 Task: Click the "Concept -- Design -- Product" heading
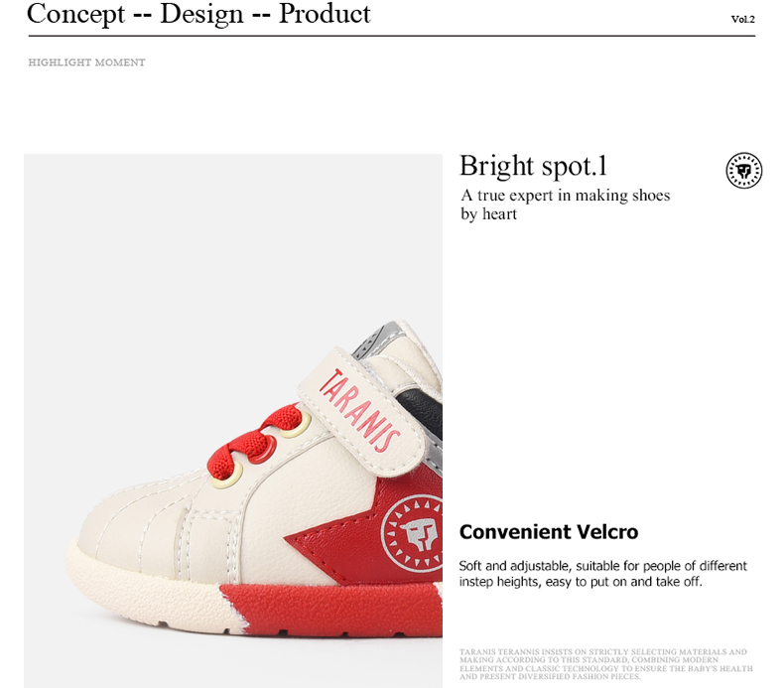pos(198,14)
